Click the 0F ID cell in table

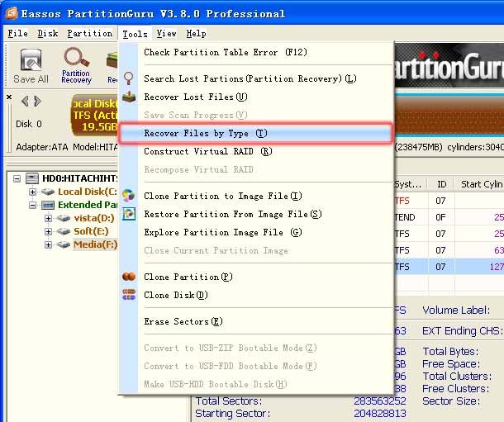pyautogui.click(x=440, y=217)
